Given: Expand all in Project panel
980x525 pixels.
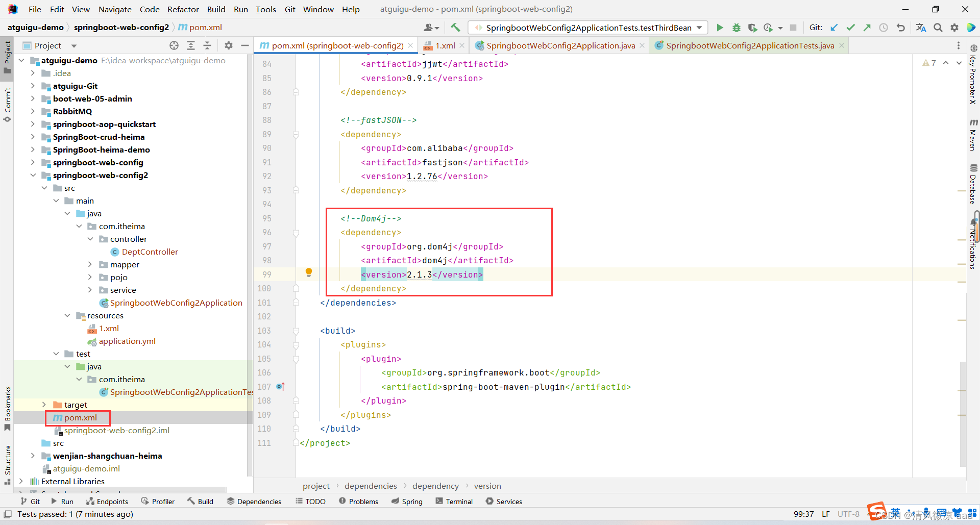Looking at the screenshot, I should click(191, 45).
